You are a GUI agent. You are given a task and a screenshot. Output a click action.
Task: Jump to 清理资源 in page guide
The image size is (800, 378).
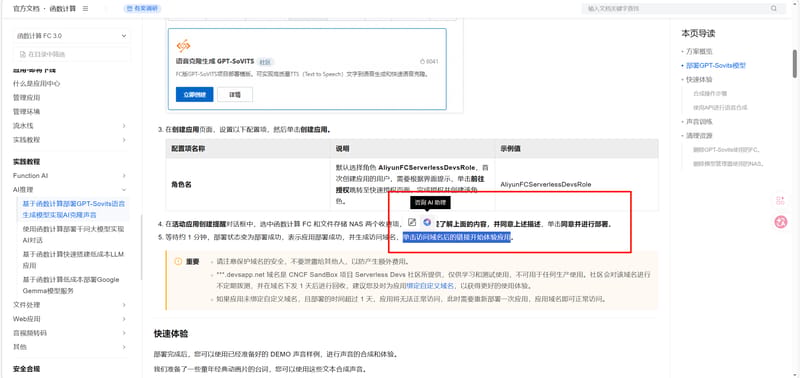point(699,136)
